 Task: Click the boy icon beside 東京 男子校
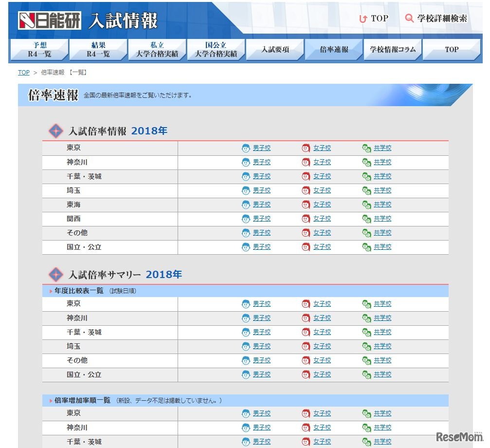[246, 148]
